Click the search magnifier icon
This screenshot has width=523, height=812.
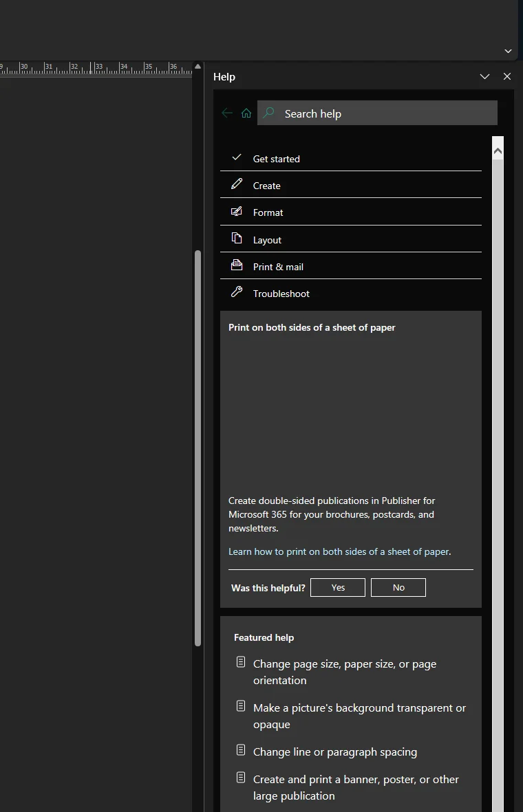268,112
